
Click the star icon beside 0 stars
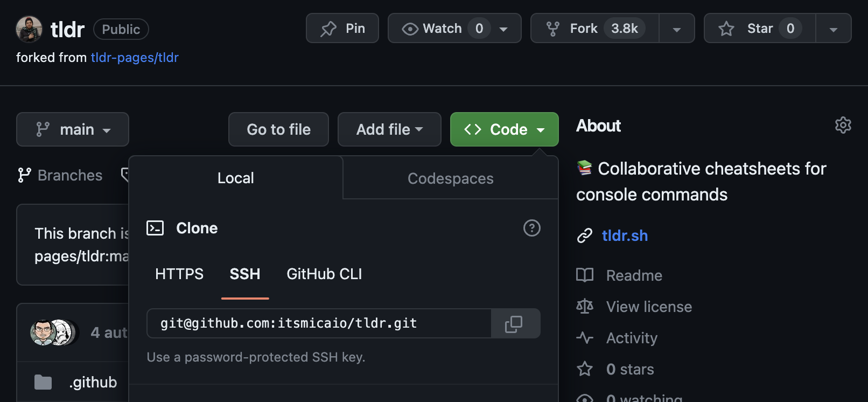pos(585,369)
